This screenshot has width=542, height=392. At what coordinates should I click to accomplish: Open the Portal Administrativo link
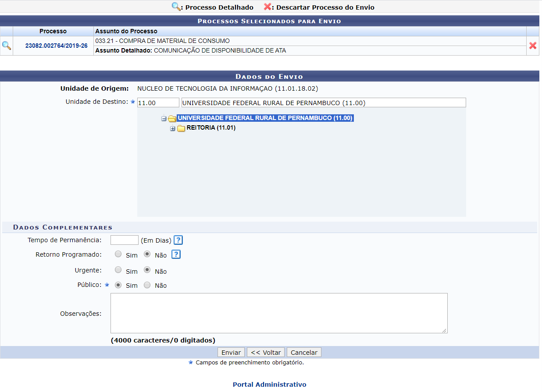(269, 384)
